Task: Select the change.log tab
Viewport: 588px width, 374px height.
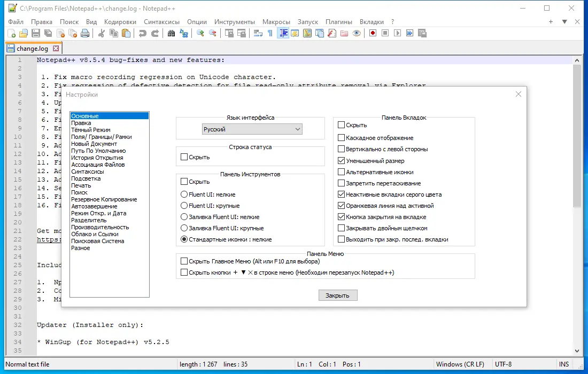Action: pyautogui.click(x=32, y=48)
